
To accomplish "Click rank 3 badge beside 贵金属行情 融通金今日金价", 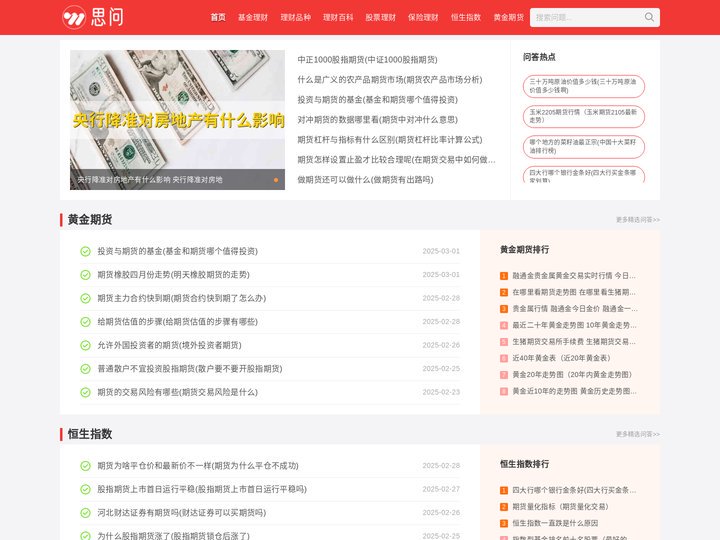I will click(x=504, y=309).
